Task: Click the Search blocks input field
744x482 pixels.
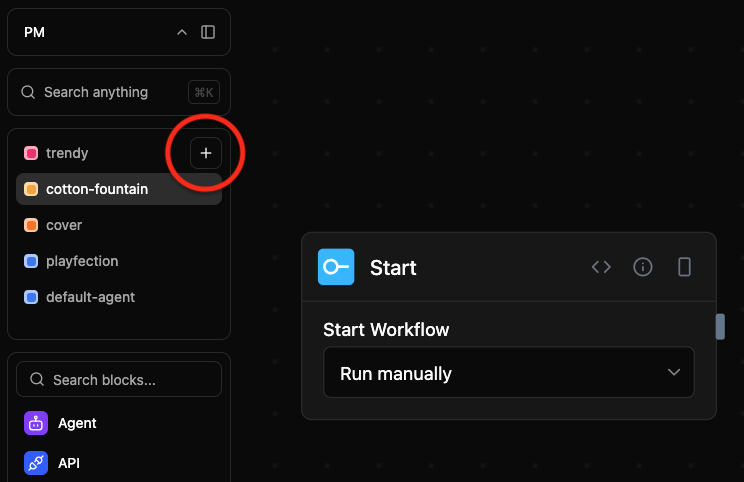Action: (120, 380)
